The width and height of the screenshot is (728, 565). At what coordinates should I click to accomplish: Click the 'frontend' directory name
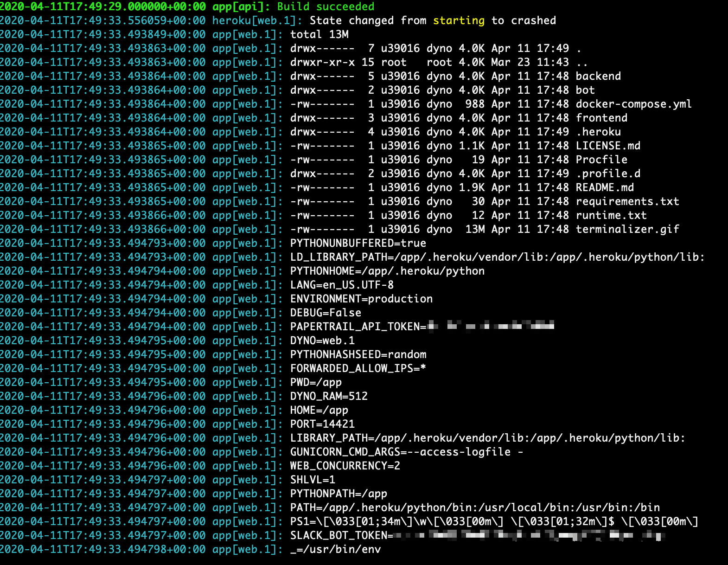[x=601, y=118]
